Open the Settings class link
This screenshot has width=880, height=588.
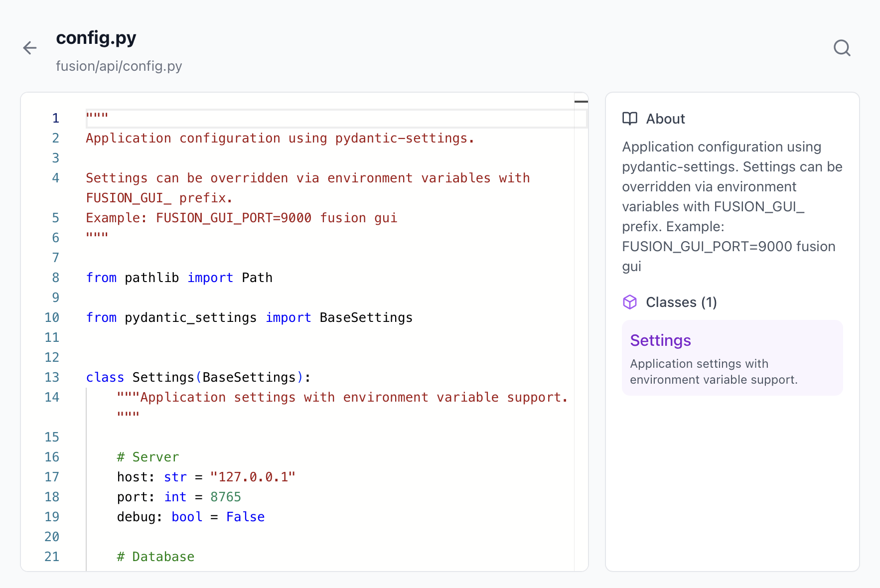660,340
